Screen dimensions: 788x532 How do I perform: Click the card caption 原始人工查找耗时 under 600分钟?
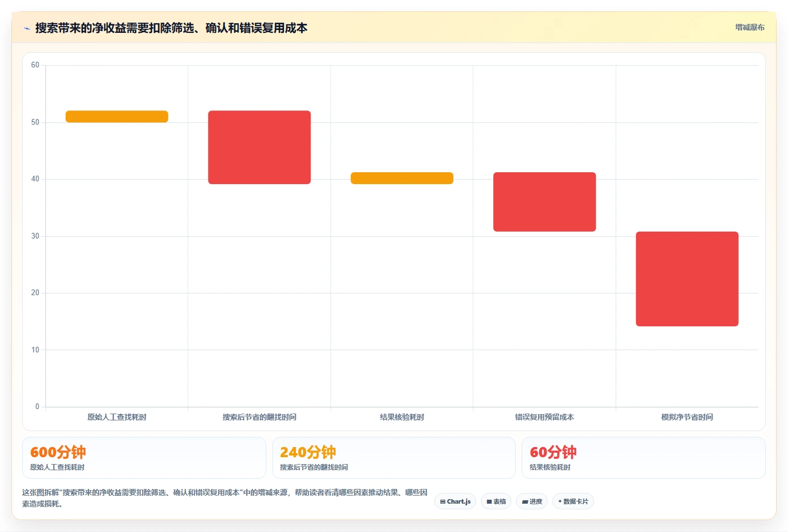pos(57,467)
